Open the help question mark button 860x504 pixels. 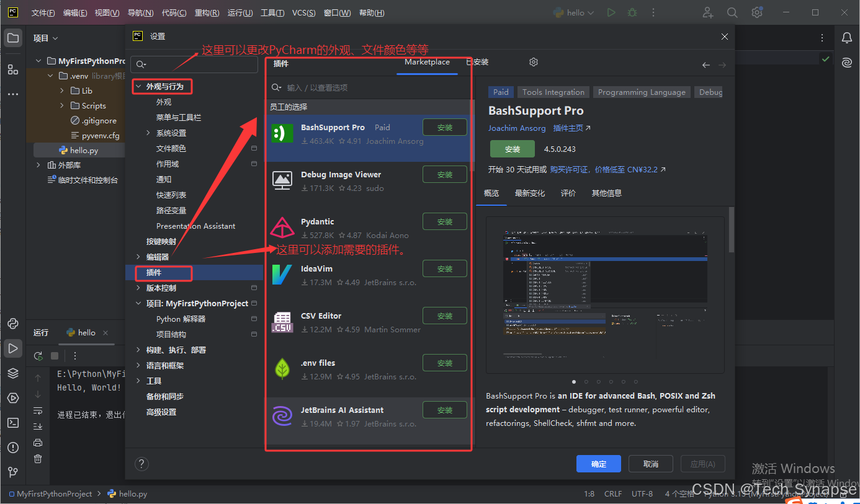141,464
